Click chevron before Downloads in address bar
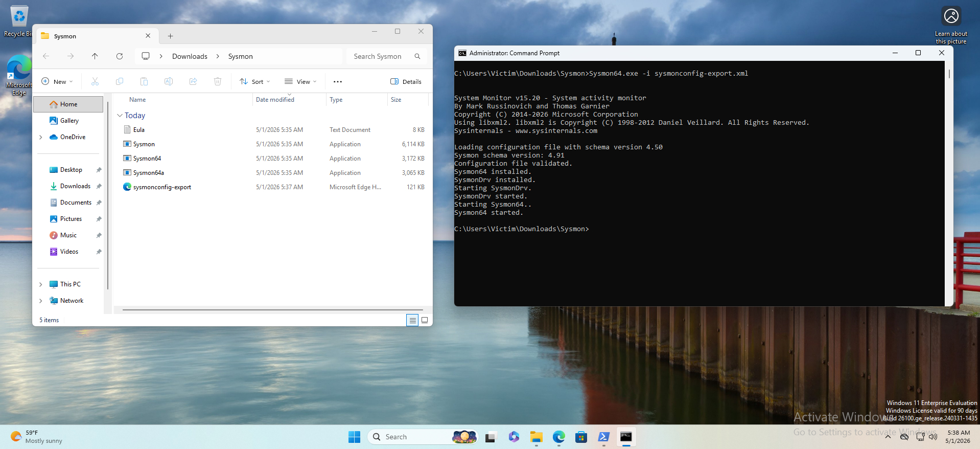 pyautogui.click(x=161, y=56)
